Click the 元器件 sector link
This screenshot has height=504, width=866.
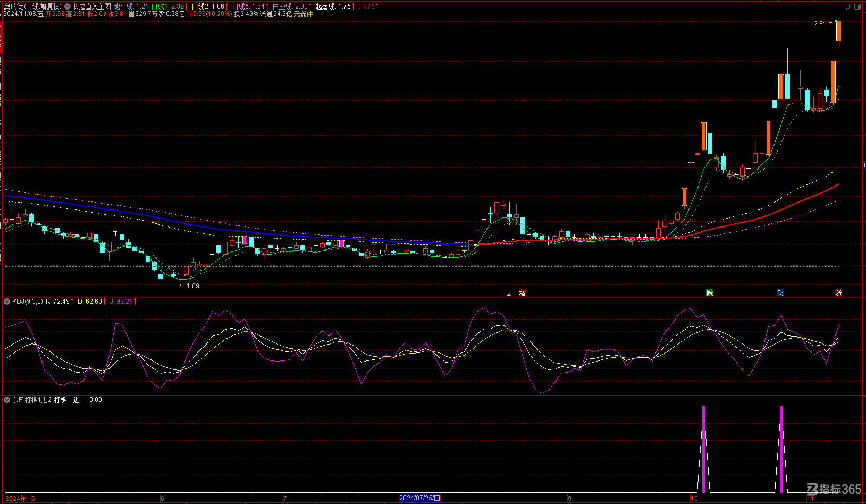303,14
